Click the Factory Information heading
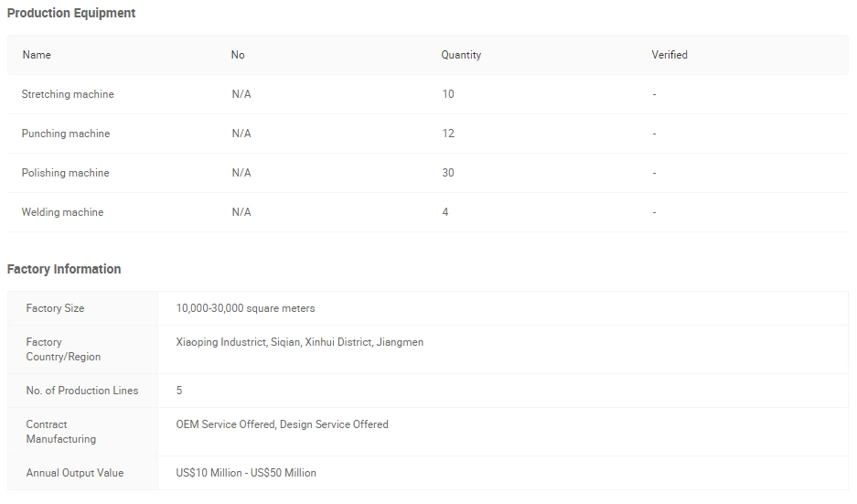This screenshot has width=857, height=504. (x=64, y=269)
